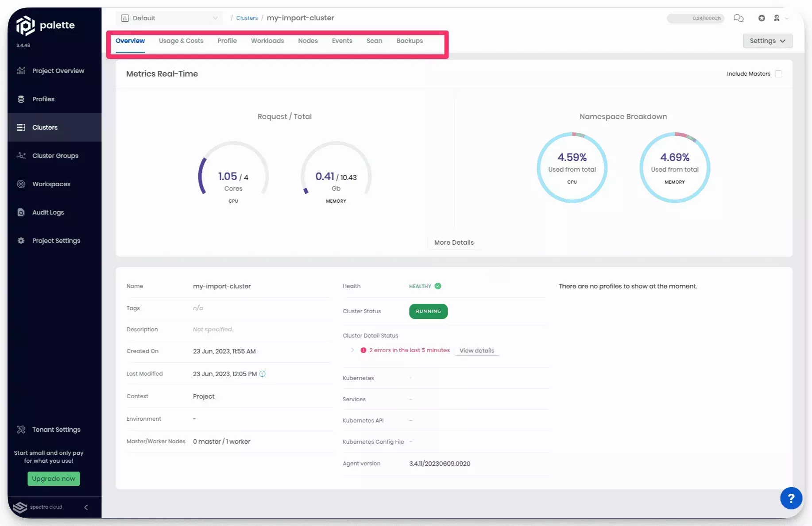Click the Upgrade now button
Viewport: 812px width, 526px height.
54,478
